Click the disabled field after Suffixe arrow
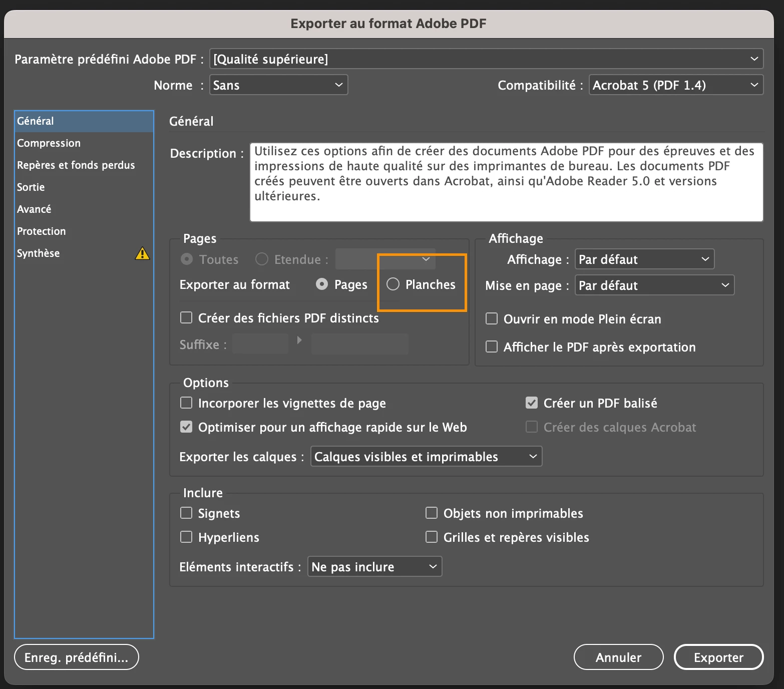The width and height of the screenshot is (784, 689). coord(360,344)
